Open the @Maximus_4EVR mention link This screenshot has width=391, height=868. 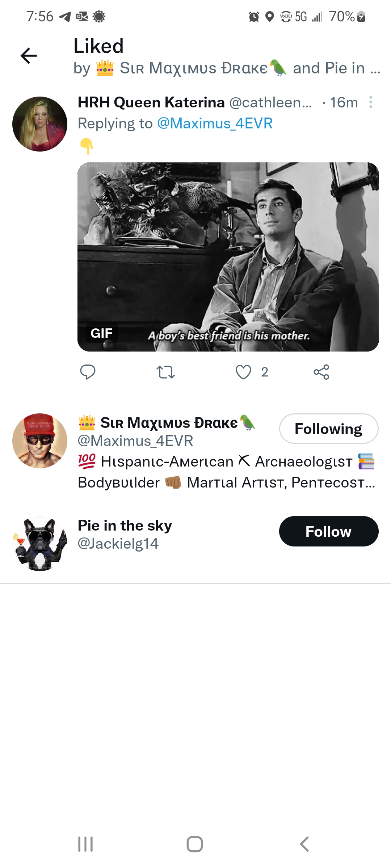pos(215,123)
